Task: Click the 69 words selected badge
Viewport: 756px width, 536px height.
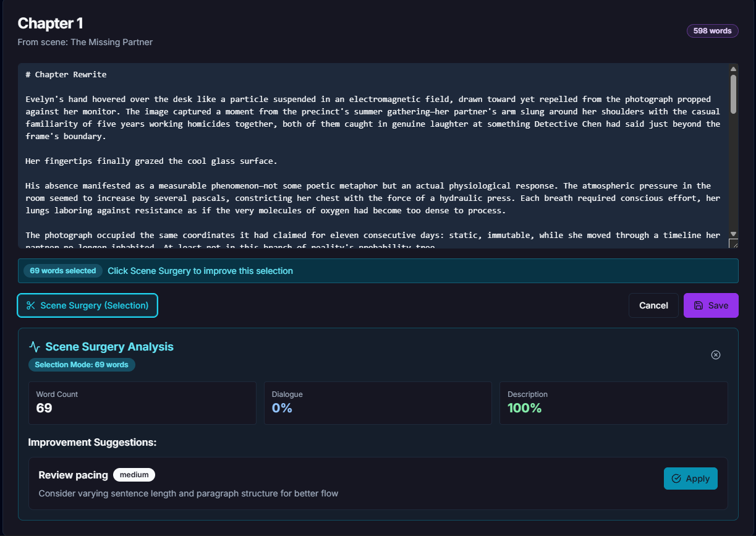Action: coord(62,270)
